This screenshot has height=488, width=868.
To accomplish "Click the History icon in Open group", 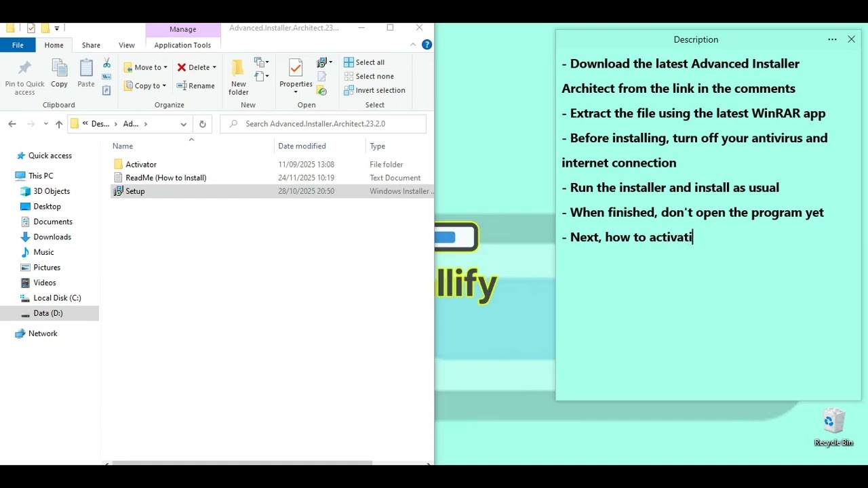I will (322, 90).
